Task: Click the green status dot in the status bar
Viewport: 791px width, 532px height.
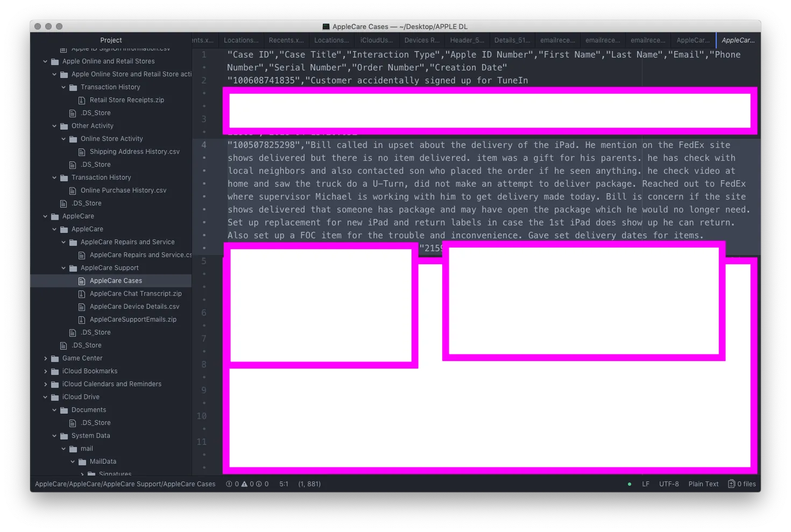Action: [x=630, y=484]
